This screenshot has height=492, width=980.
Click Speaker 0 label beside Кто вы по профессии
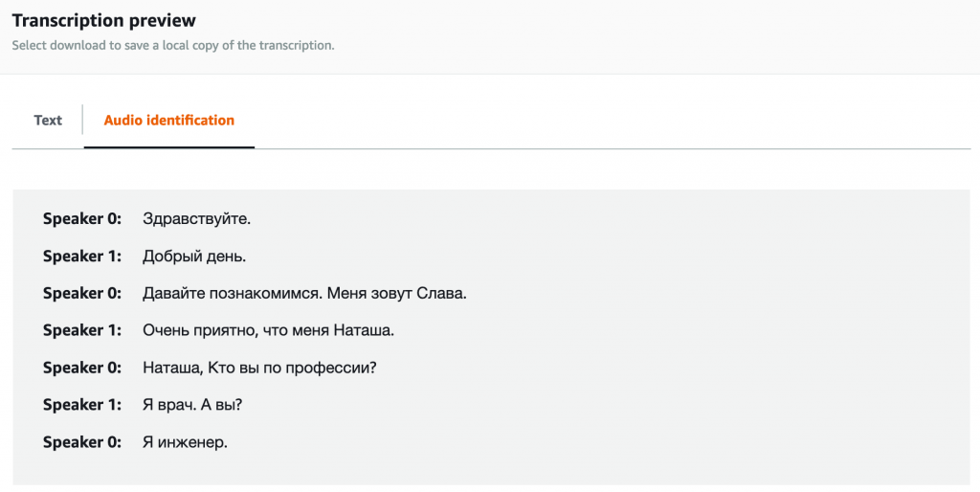click(82, 368)
